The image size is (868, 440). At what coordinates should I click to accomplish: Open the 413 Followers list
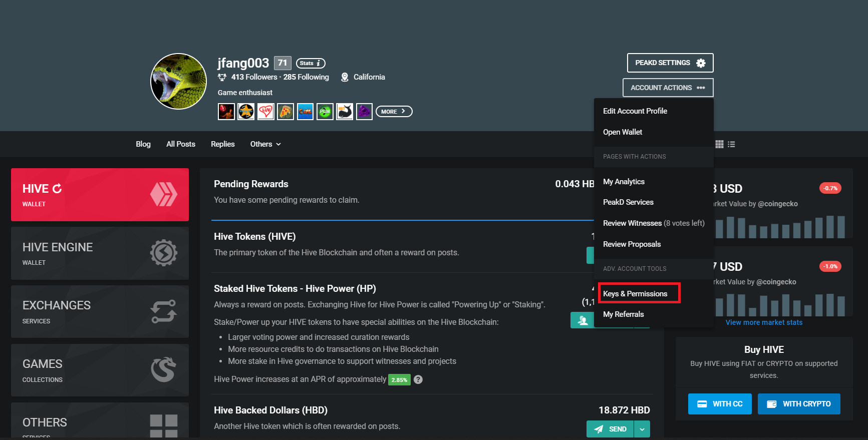click(254, 77)
